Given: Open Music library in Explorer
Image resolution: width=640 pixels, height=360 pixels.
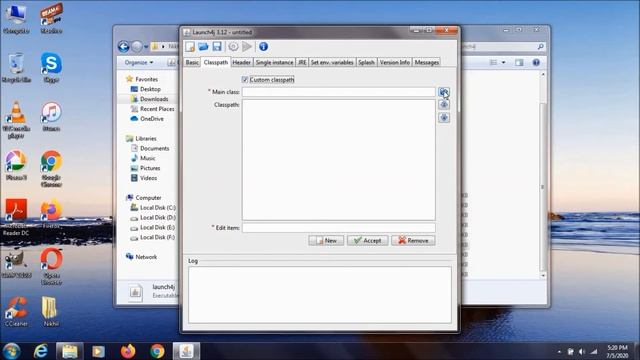Looking at the screenshot, I should [147, 158].
